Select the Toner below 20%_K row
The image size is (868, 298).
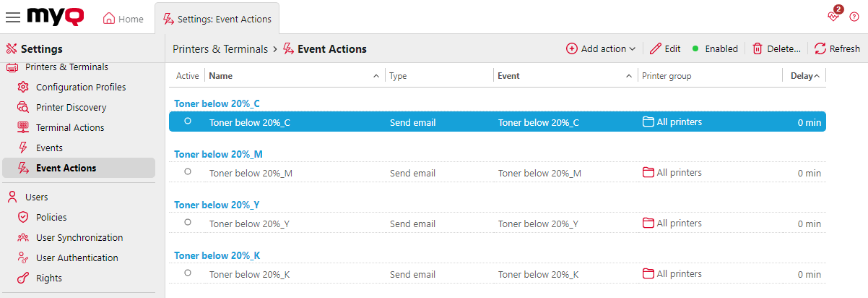pyautogui.click(x=433, y=274)
